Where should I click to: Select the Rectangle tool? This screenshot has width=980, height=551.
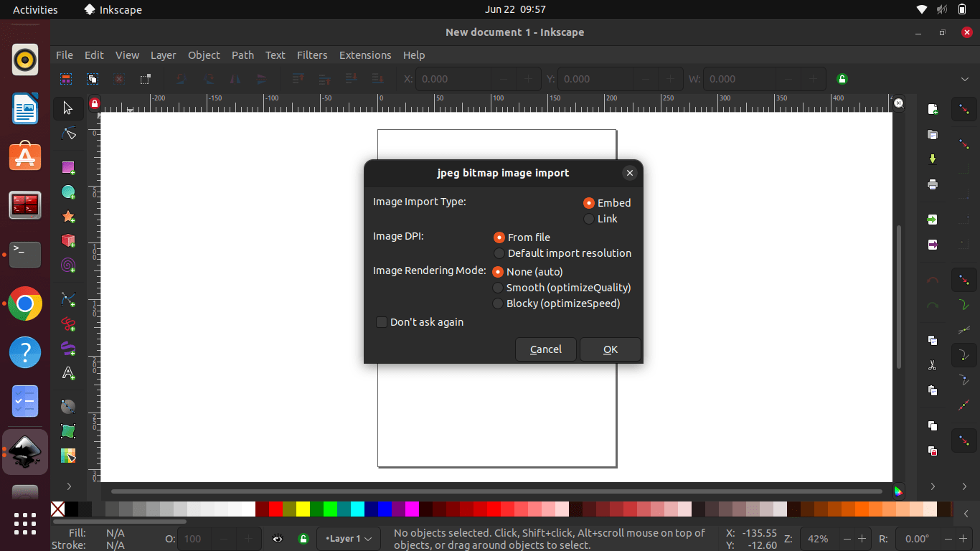(x=68, y=167)
